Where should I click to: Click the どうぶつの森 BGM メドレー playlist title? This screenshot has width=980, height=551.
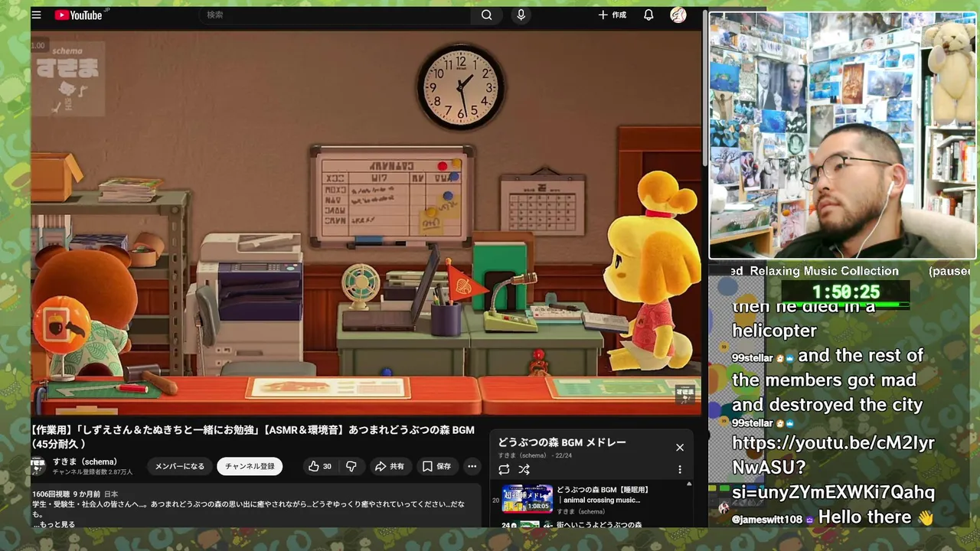(x=562, y=442)
